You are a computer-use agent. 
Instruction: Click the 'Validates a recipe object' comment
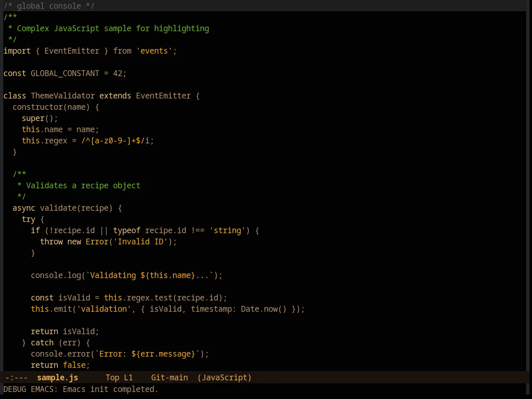point(83,185)
